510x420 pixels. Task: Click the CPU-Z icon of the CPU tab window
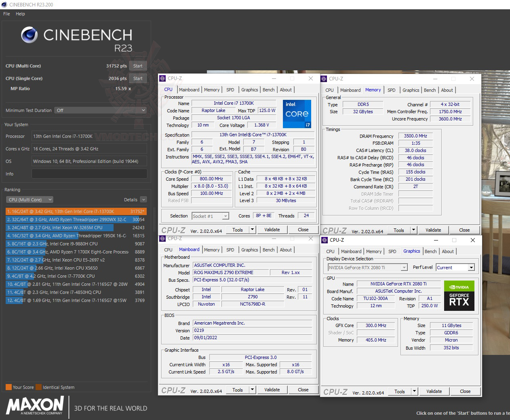coord(162,78)
